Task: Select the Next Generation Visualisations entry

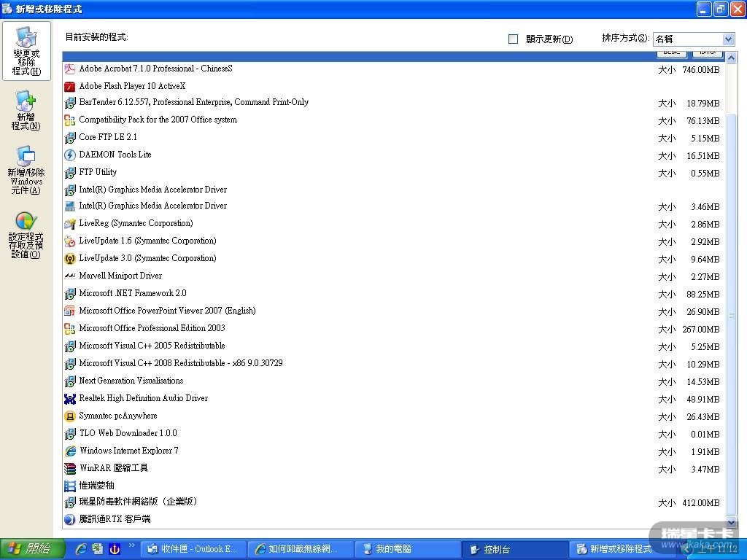Action: (393, 381)
